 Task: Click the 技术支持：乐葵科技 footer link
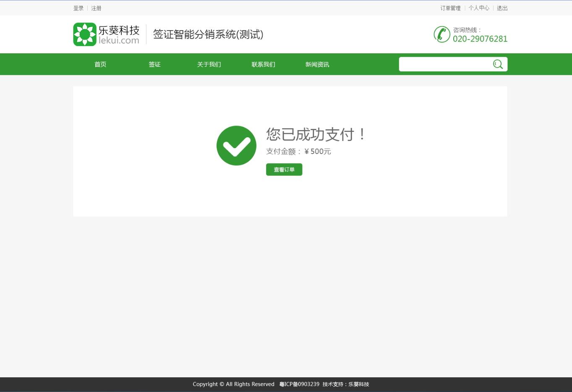pos(345,384)
